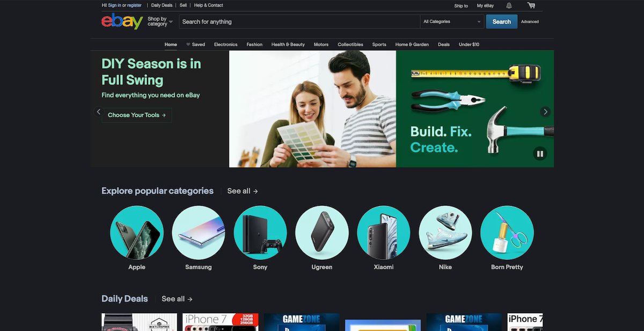644x331 pixels.
Task: Select the Home nav tab
Action: click(x=171, y=45)
